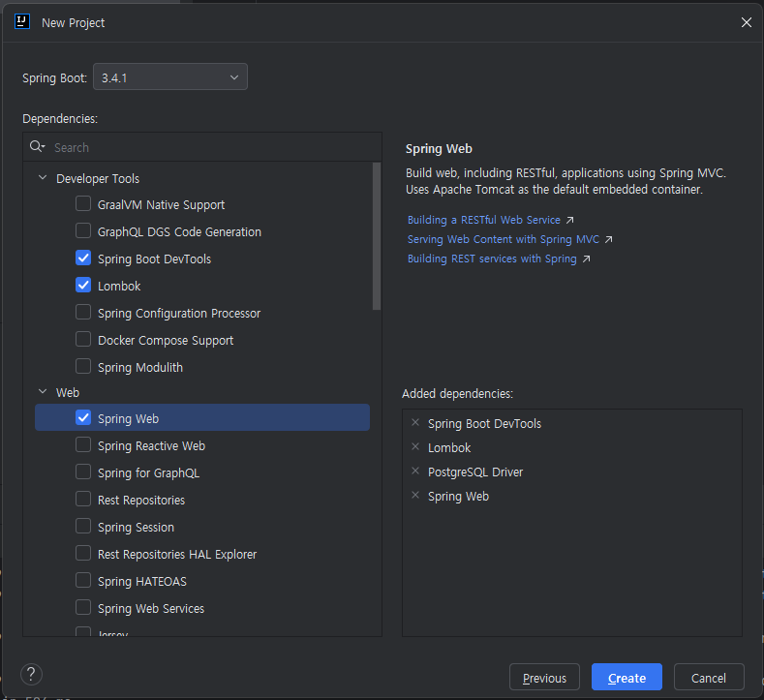Select PostgreSQL Driver text in added list
The image size is (764, 700).
[475, 472]
